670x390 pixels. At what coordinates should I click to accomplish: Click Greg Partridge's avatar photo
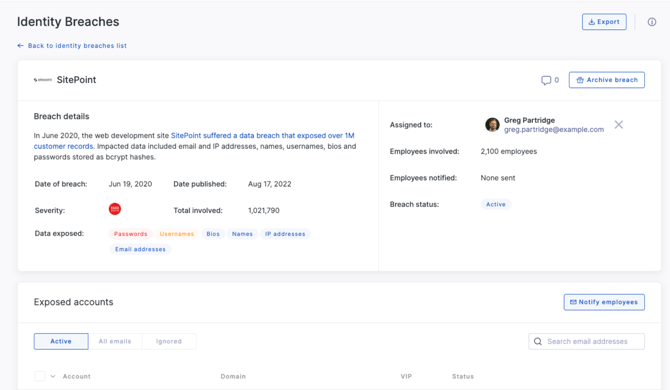(492, 125)
